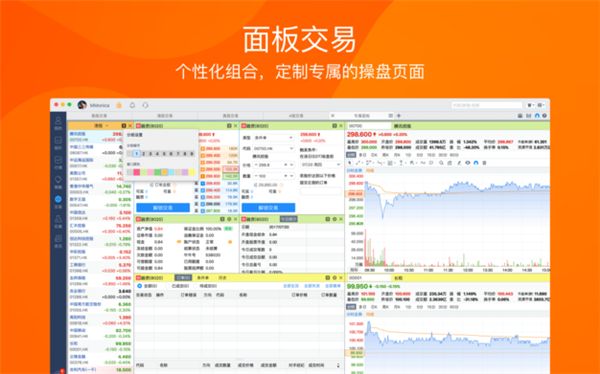Open the notification bell icon
This screenshot has width=600, height=374.
(x=132, y=105)
